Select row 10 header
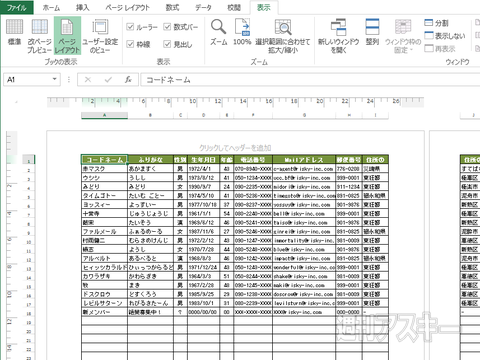 [29, 242]
